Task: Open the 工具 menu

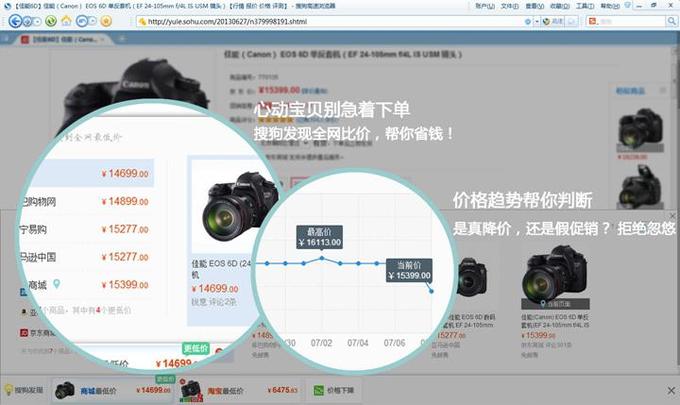Action: 585,6
